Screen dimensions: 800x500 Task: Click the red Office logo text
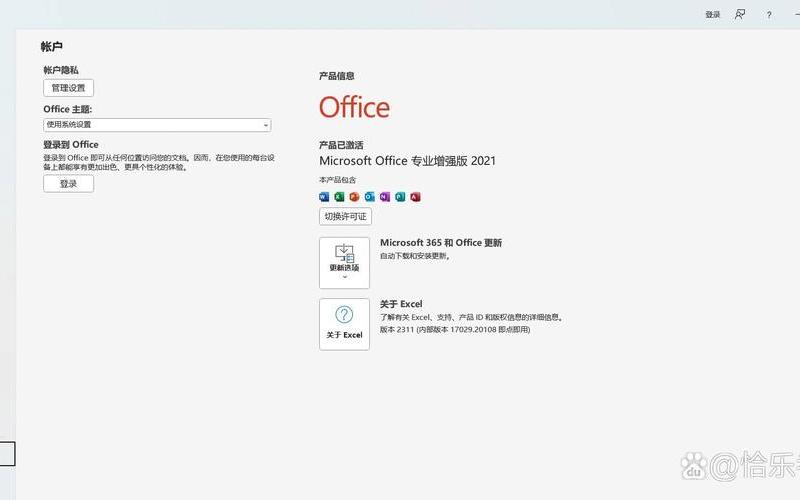pos(355,107)
